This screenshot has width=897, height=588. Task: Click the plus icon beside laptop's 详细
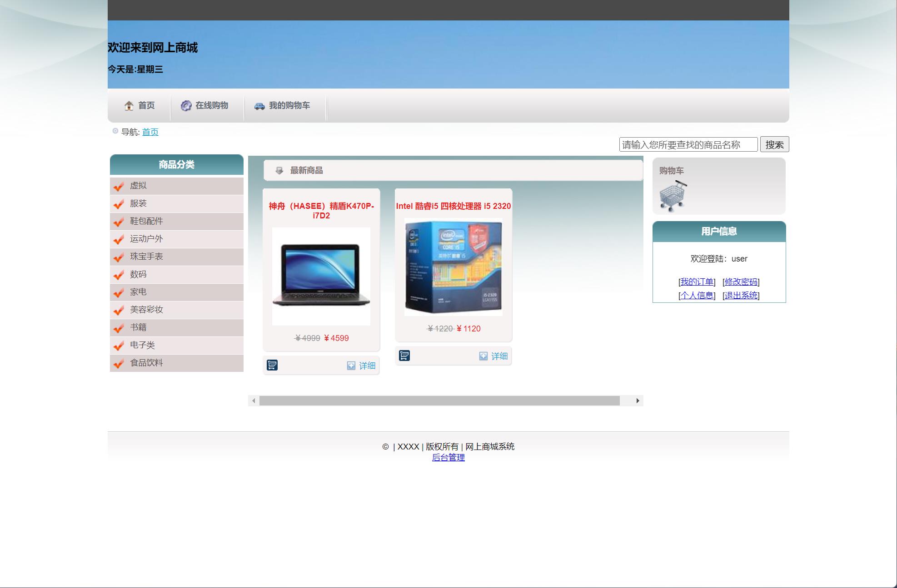pos(351,366)
